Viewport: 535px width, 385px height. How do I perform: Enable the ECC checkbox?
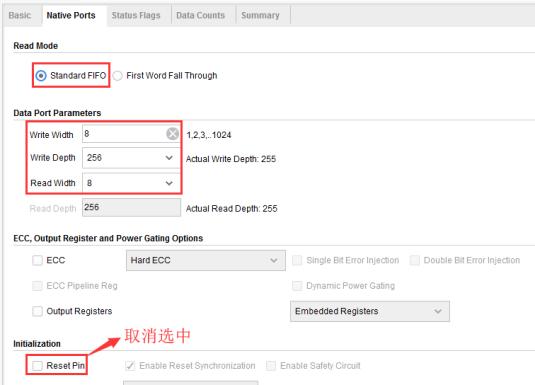pos(37,260)
